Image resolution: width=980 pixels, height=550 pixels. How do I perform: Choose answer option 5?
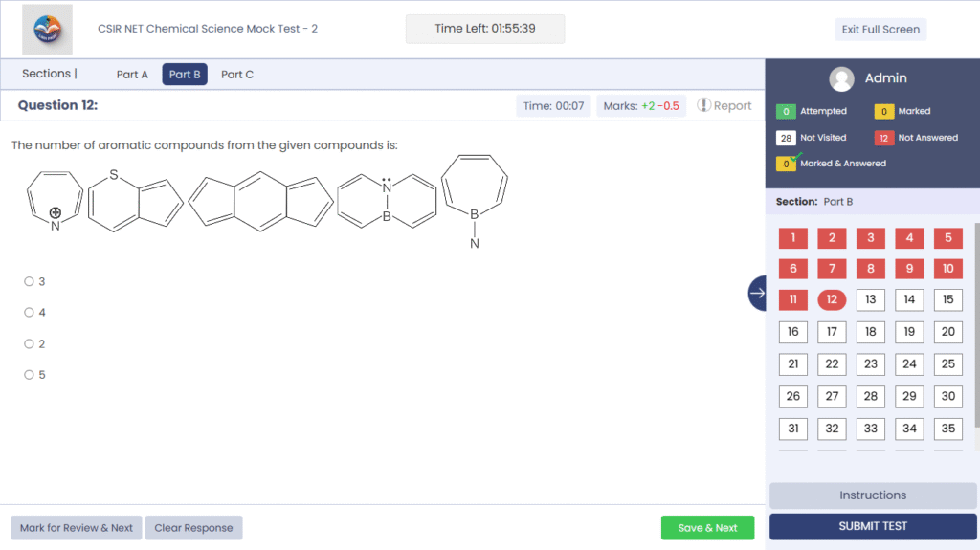pos(29,375)
